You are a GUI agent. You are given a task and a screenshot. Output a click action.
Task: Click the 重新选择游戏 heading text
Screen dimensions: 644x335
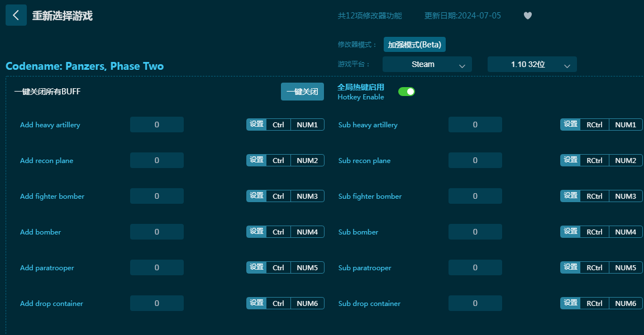[63, 16]
